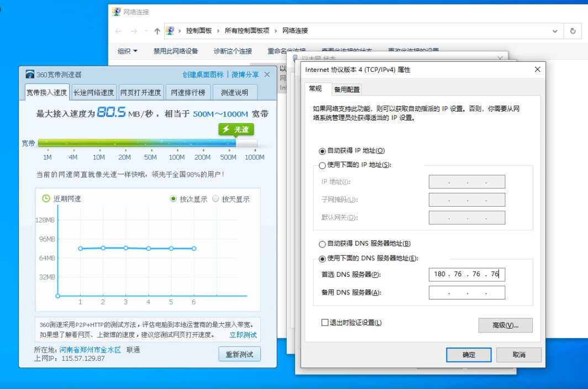588x389 pixels.
Task: Click the 近期网速 clock icon
Action: point(46,198)
